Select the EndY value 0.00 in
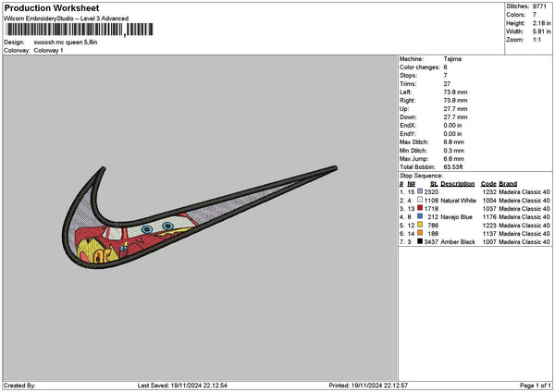 [x=452, y=134]
